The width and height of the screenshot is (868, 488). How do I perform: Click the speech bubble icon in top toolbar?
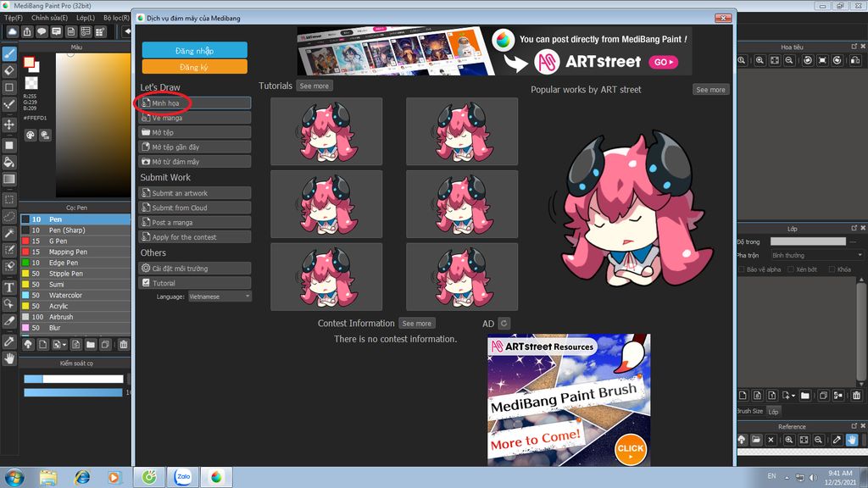coord(42,32)
